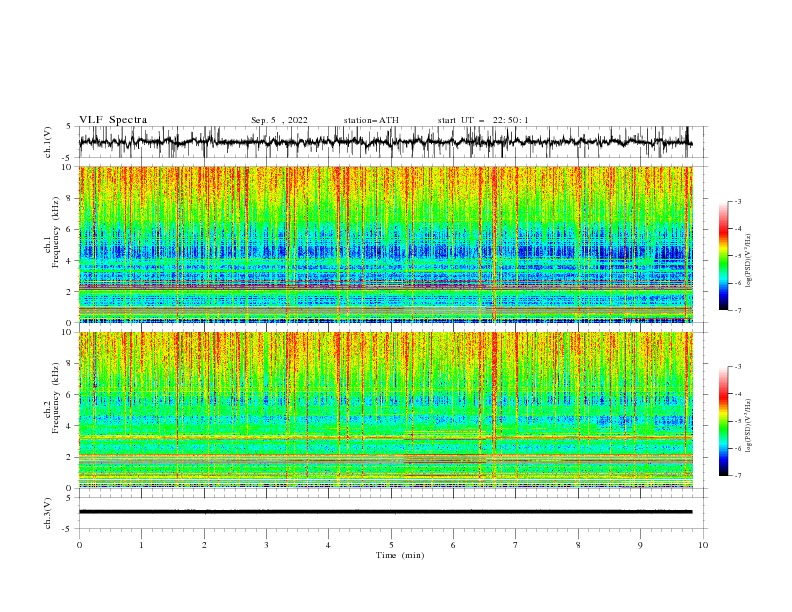Click the ch.1 'Frequency (kHz)' axis label
Screen dimensions: 792x612
click(x=55, y=232)
